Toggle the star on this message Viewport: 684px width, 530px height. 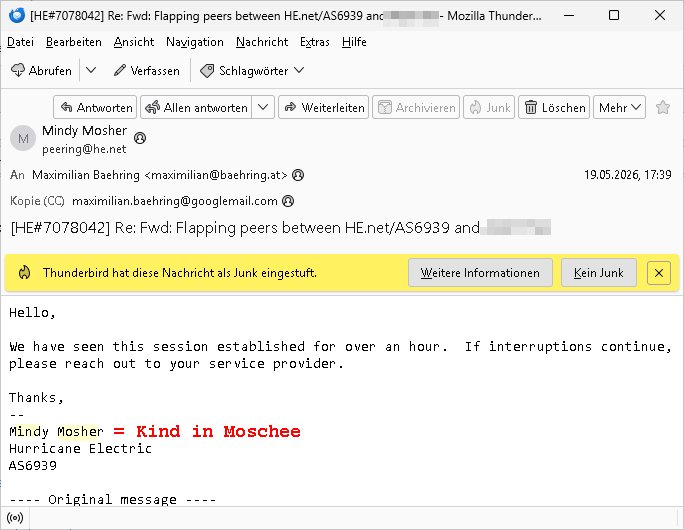(x=663, y=107)
